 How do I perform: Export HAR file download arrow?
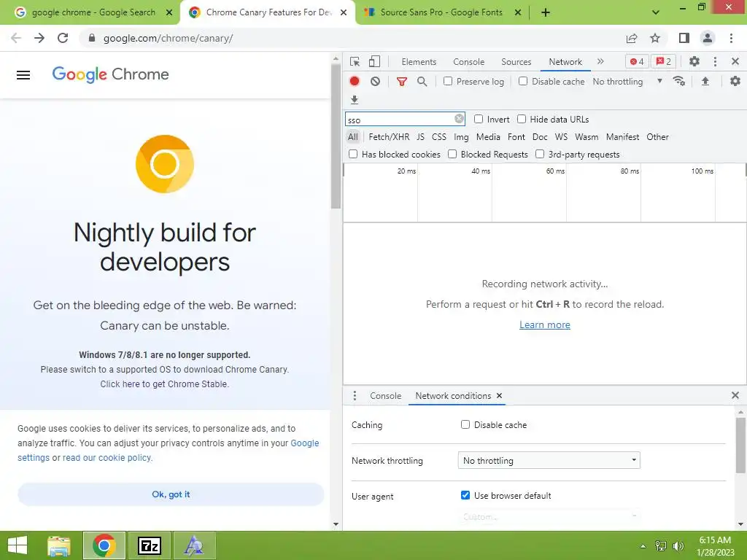[x=355, y=99]
